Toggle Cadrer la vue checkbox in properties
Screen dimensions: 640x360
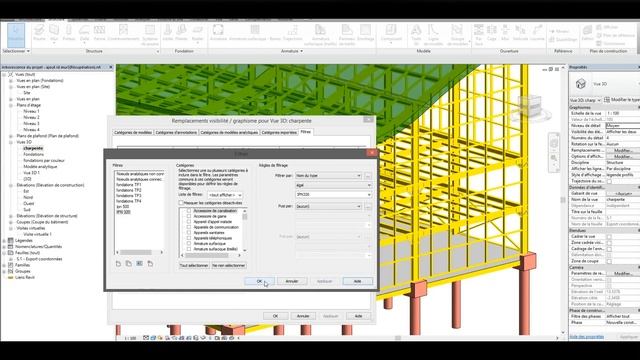coord(609,237)
